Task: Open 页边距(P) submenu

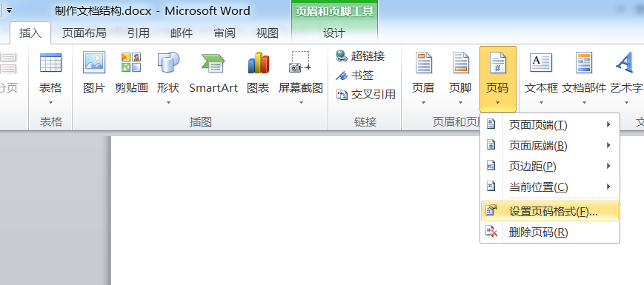Action: [x=550, y=167]
